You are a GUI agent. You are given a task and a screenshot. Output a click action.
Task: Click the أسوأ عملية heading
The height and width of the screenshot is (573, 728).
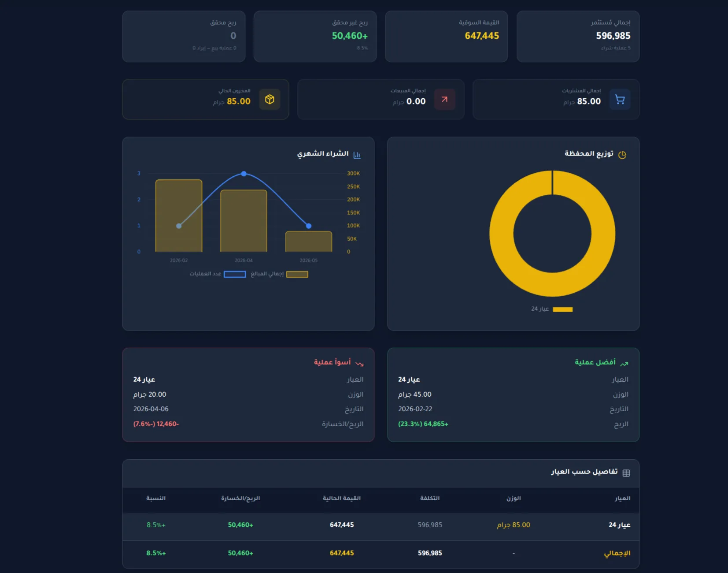[x=332, y=362]
